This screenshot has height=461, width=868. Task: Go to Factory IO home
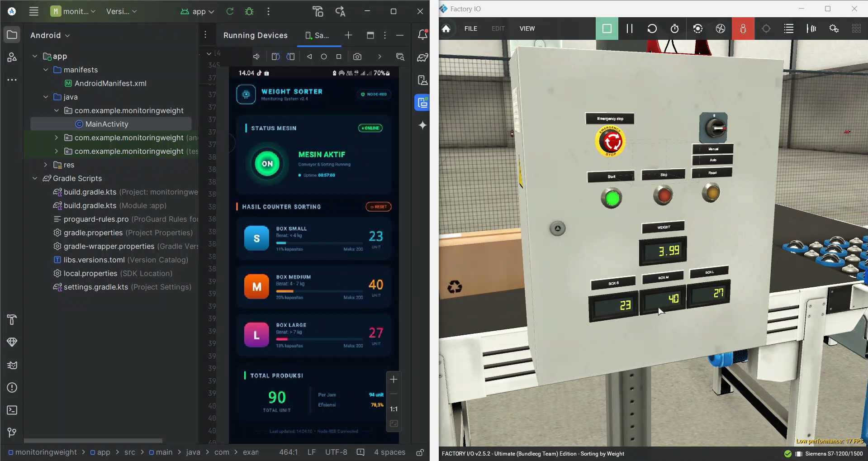pyautogui.click(x=446, y=29)
